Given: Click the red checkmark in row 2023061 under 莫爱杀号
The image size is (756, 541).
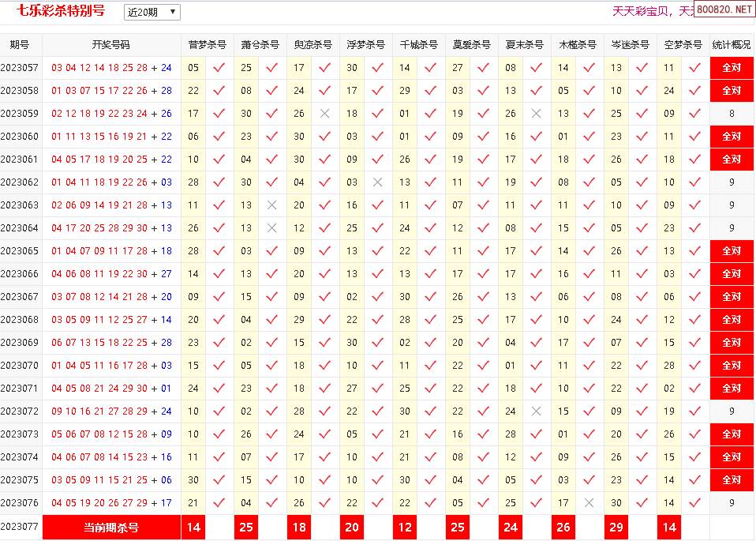Looking at the screenshot, I should pos(483,160).
